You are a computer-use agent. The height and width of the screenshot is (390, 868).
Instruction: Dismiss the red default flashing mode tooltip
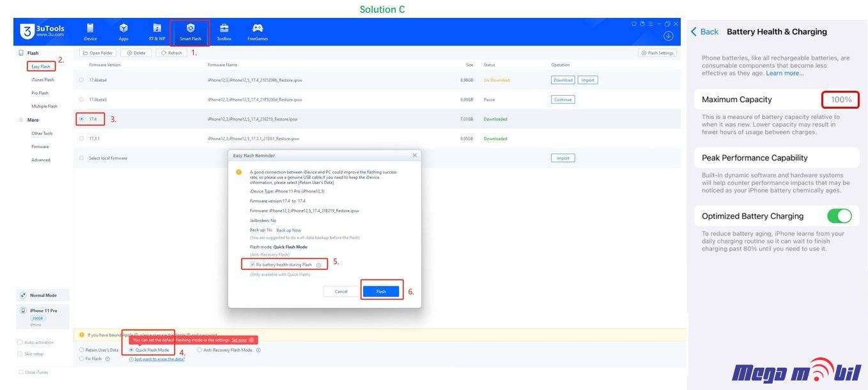(252, 340)
